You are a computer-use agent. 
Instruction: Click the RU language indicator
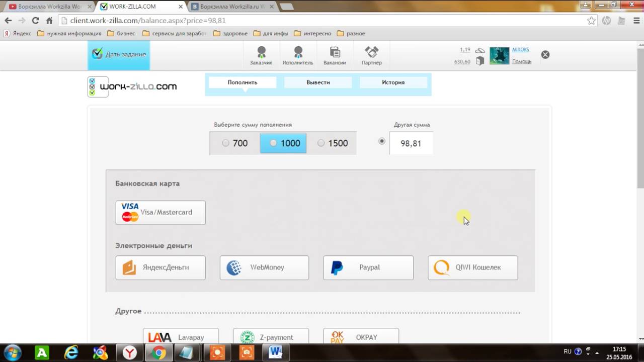click(x=568, y=352)
